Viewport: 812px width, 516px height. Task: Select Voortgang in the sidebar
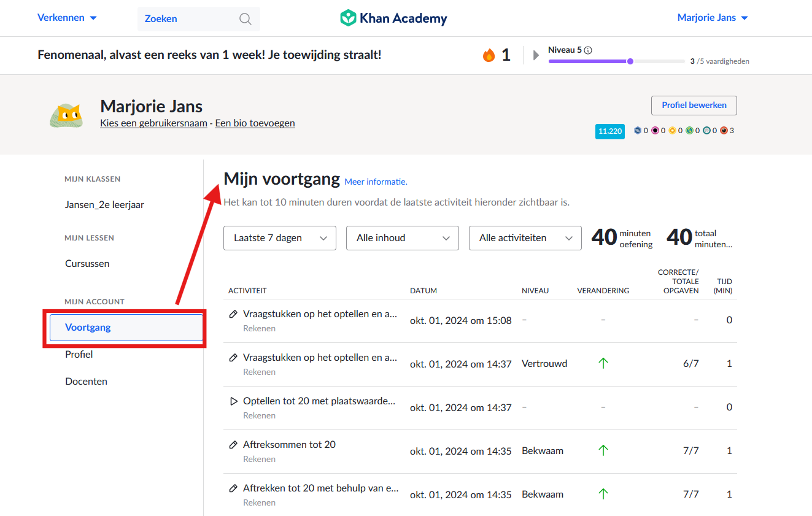coord(126,328)
